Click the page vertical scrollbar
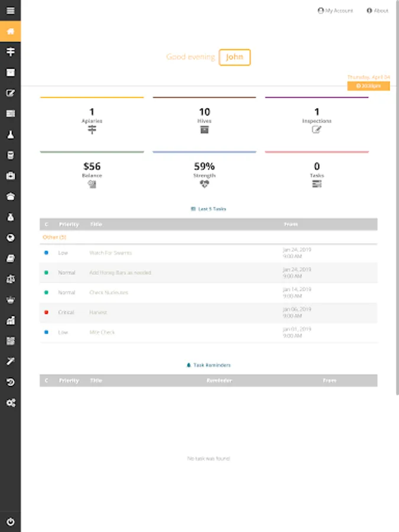The width and height of the screenshot is (399, 532). 397,197
